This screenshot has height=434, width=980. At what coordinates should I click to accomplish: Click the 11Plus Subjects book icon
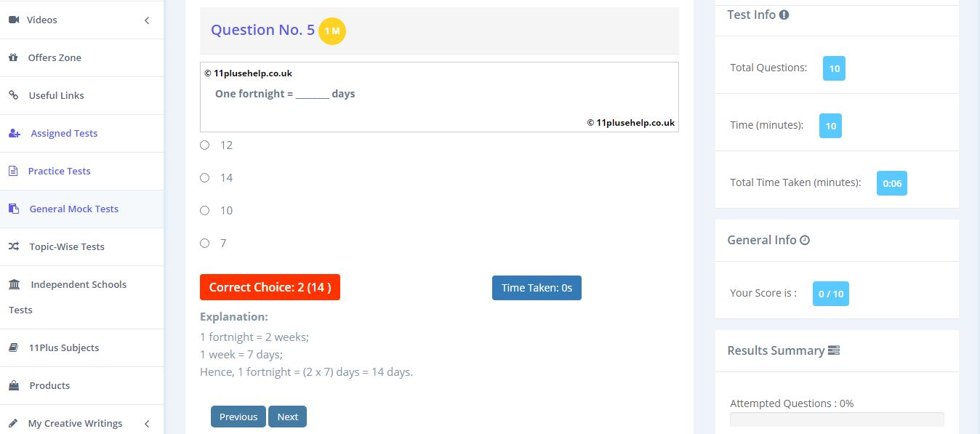13,347
